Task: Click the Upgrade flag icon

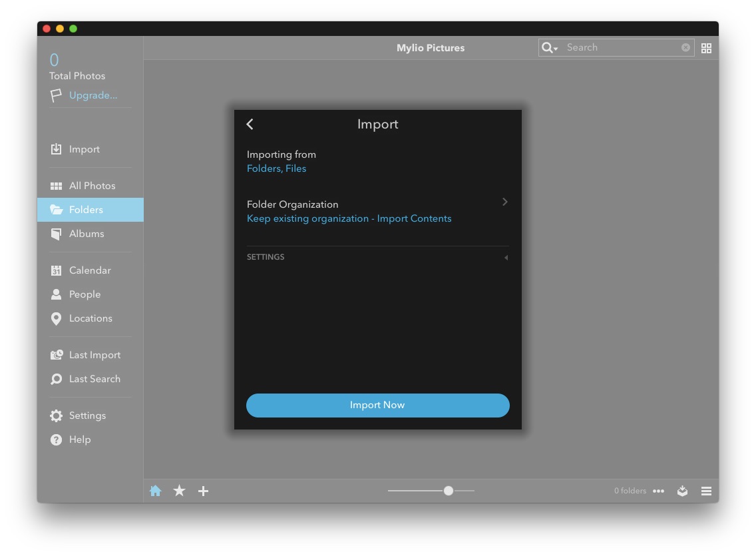Action: [56, 95]
